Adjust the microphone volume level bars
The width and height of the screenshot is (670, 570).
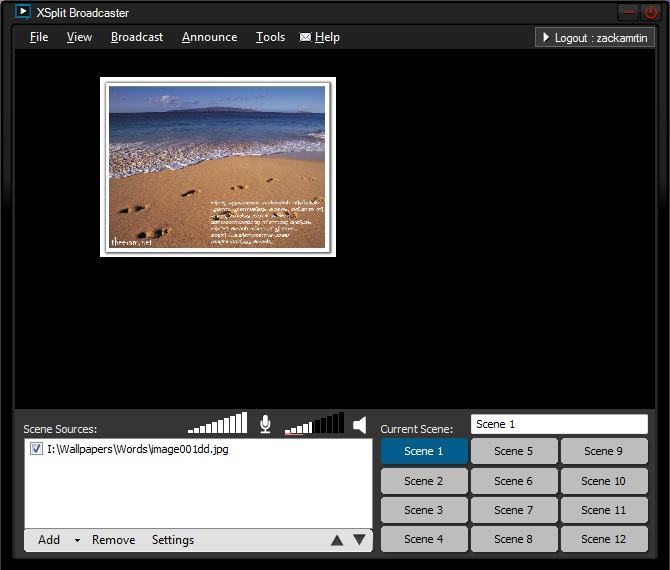[x=217, y=423]
